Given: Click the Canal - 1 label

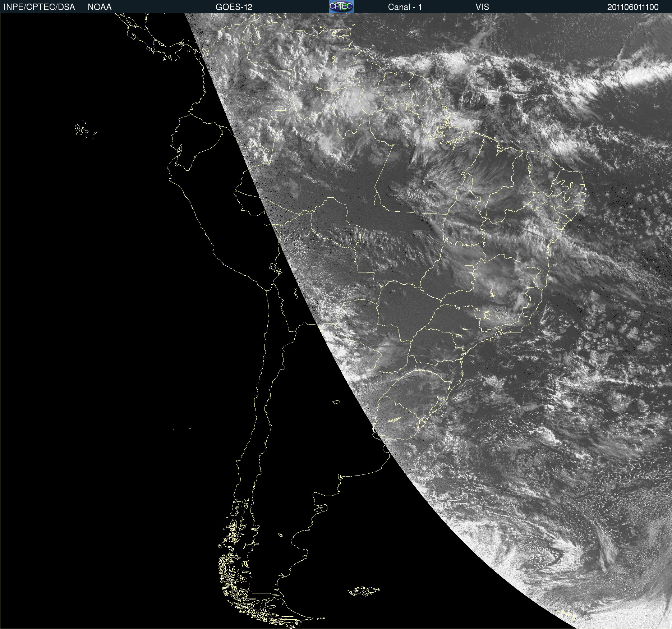Looking at the screenshot, I should click(405, 7).
